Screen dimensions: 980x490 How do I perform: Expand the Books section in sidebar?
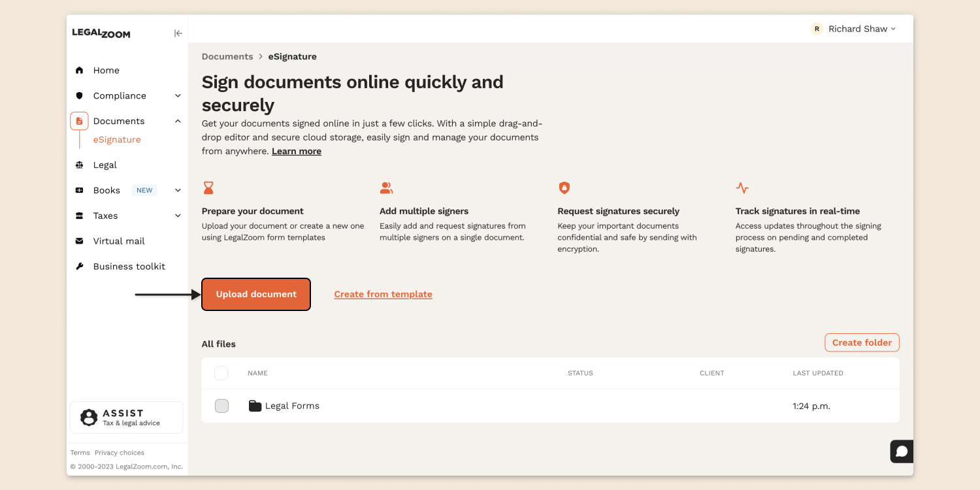(177, 189)
